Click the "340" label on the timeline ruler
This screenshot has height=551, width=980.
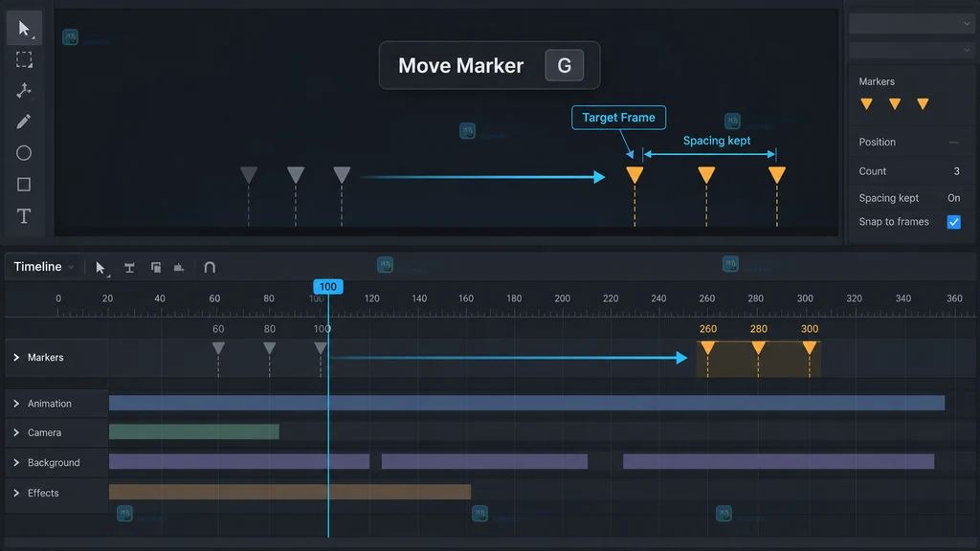903,298
